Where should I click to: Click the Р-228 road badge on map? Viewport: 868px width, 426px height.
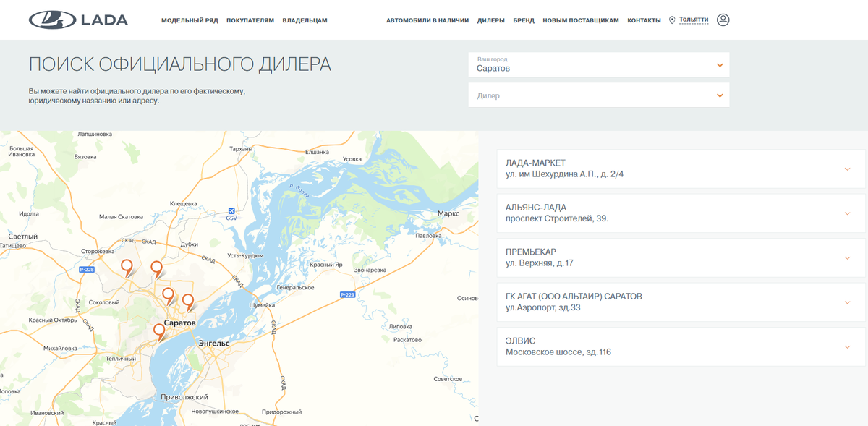coord(87,270)
